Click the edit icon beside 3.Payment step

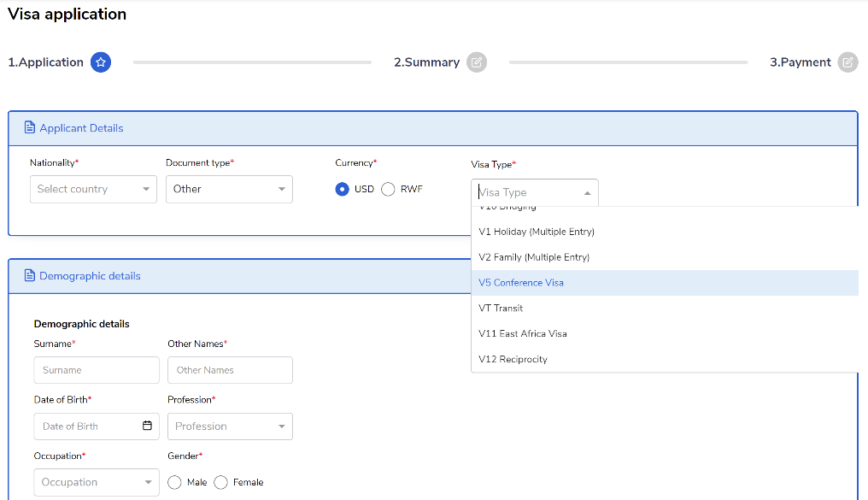click(847, 62)
